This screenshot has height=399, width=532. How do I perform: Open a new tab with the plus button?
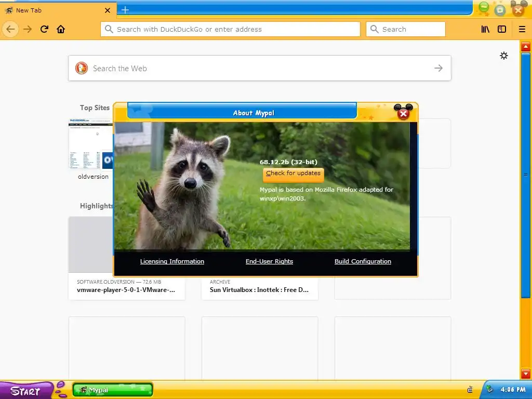click(125, 10)
